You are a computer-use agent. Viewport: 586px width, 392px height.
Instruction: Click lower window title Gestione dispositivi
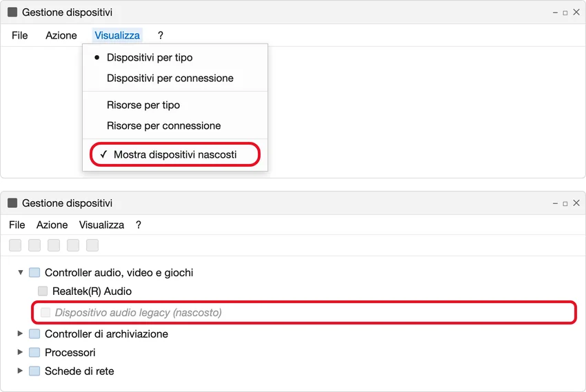tap(68, 203)
